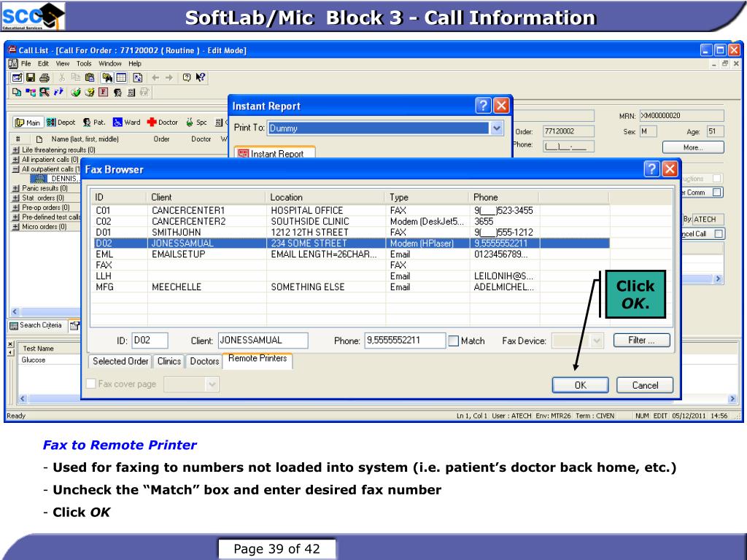Expand Micro orders group

[x=16, y=227]
